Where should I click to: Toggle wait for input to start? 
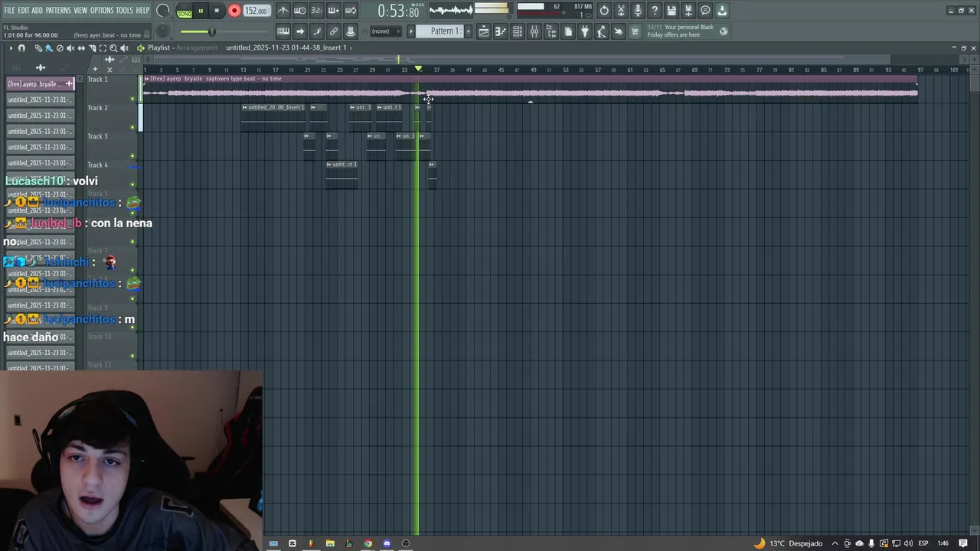pos(300,11)
